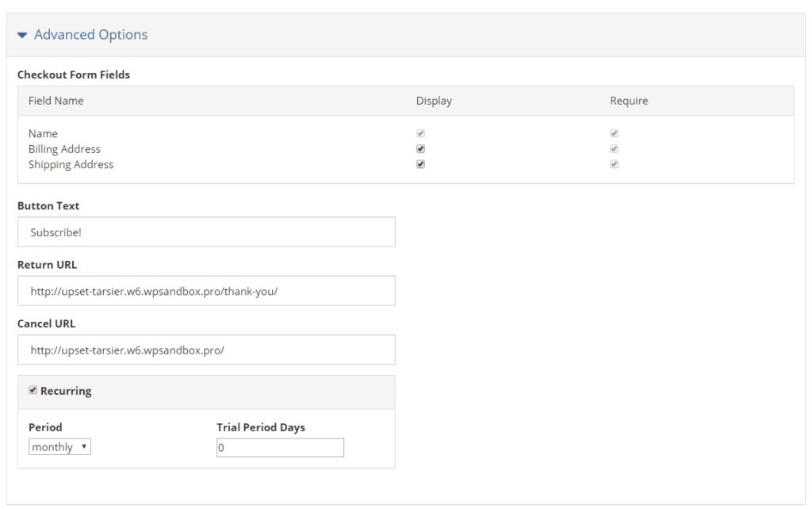Click the Shipping Address row label

coord(71,164)
